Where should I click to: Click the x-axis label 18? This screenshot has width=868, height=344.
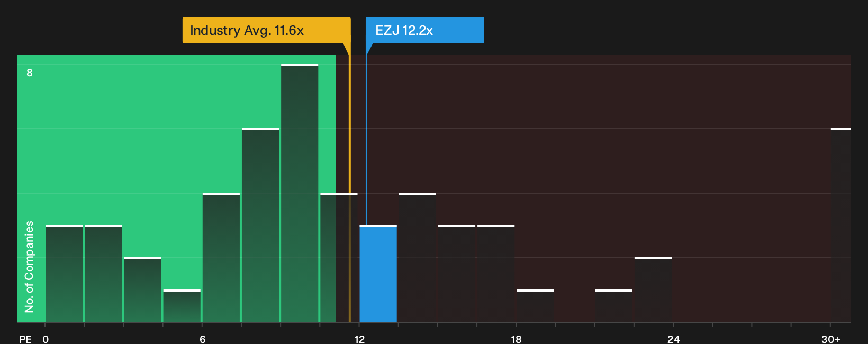516,339
